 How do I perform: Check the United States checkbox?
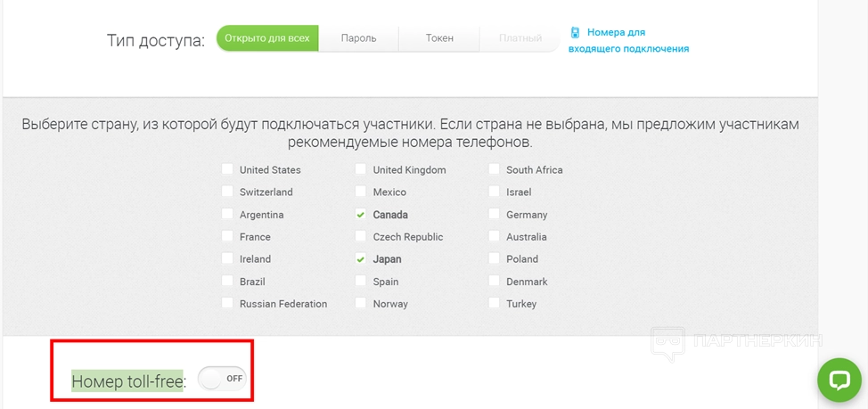pyautogui.click(x=227, y=169)
